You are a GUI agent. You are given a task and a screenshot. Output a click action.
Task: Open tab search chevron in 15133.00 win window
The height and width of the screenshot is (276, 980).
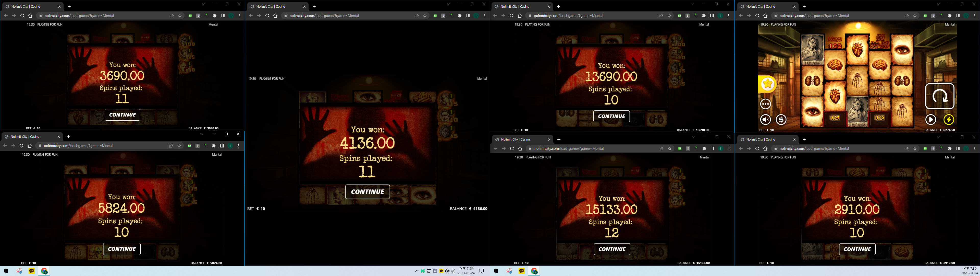point(694,137)
